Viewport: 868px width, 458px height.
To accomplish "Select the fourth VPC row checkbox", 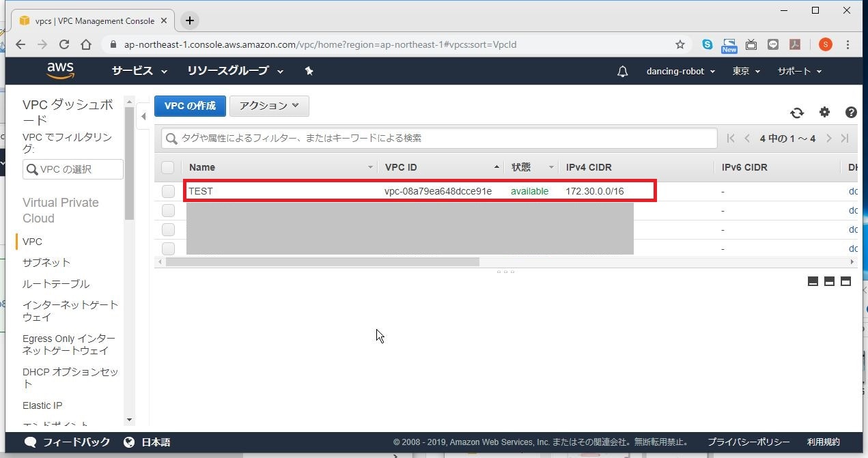I will 168,248.
